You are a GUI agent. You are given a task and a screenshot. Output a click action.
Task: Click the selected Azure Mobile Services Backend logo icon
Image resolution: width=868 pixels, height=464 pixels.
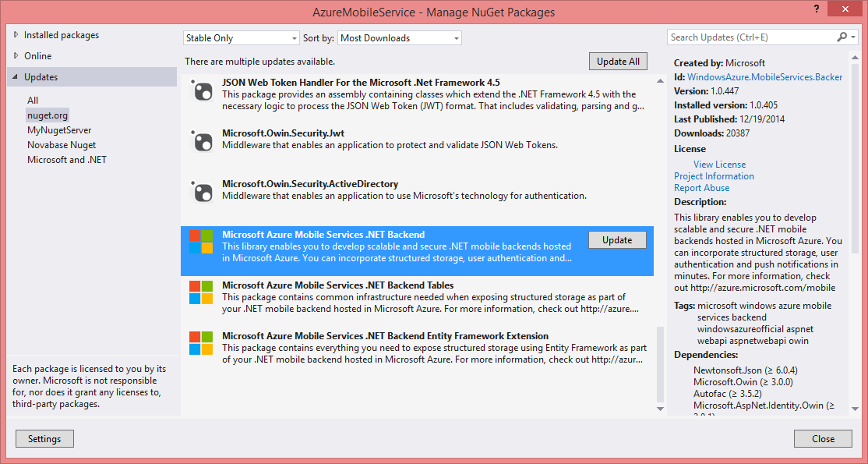(201, 243)
